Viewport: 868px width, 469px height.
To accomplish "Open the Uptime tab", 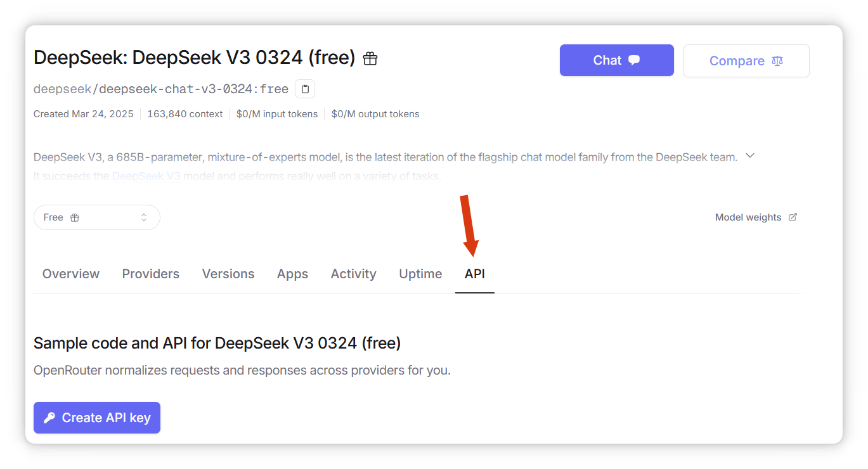I will (420, 274).
